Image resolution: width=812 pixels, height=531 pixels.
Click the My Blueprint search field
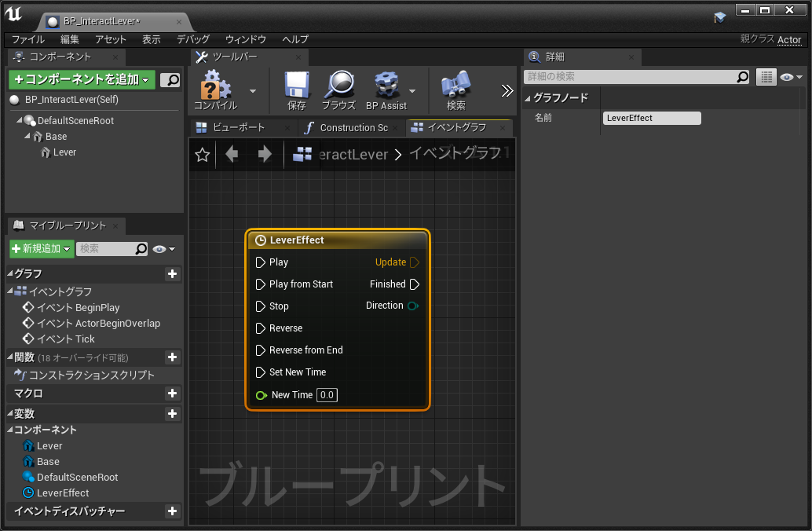[106, 249]
